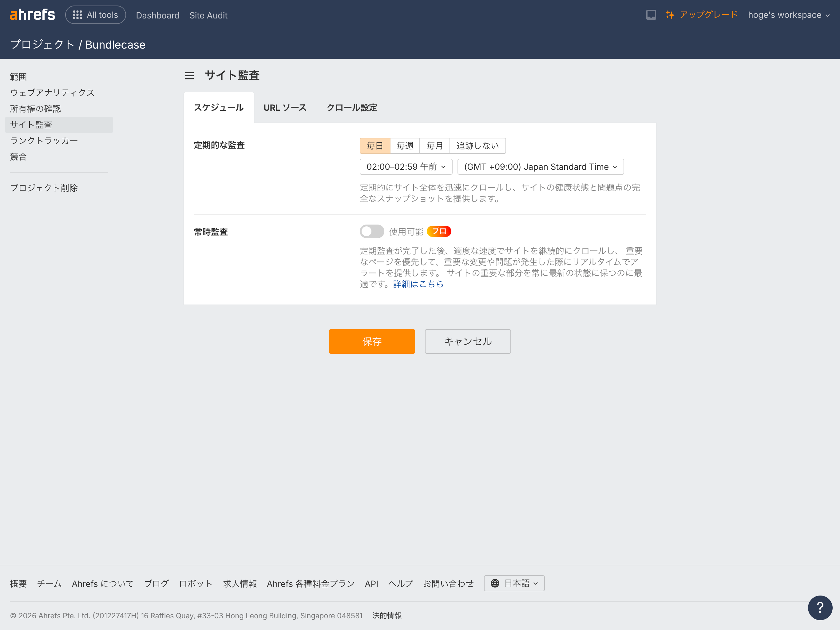Click the プロ badge next to 使用可能
The height and width of the screenshot is (630, 840).
coord(439,231)
